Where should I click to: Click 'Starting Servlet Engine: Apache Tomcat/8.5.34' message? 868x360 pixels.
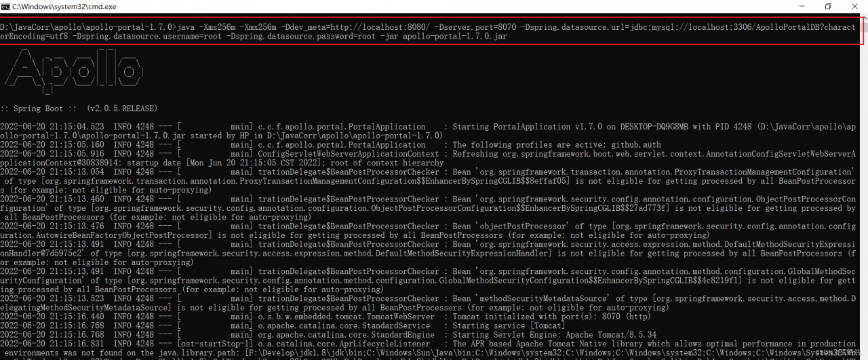click(x=555, y=334)
